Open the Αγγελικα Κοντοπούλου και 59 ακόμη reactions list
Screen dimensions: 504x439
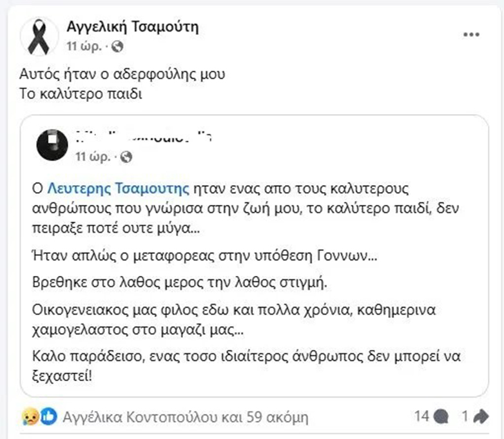point(186,417)
